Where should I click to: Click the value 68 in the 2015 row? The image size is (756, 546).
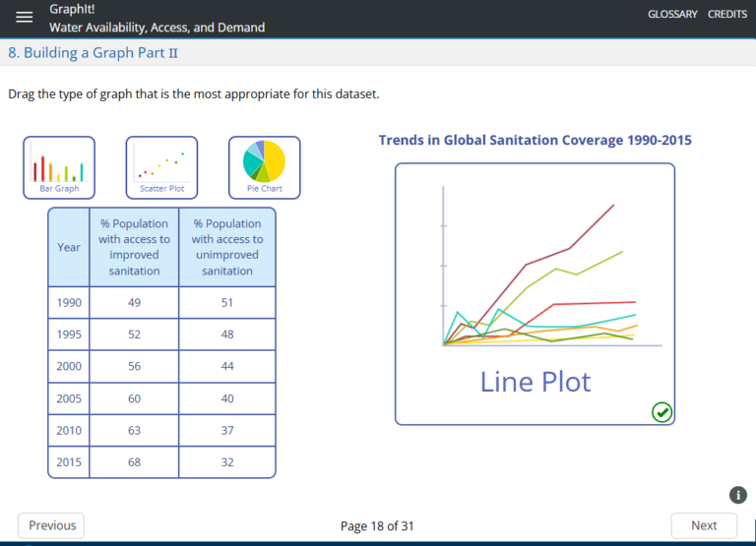coord(134,462)
